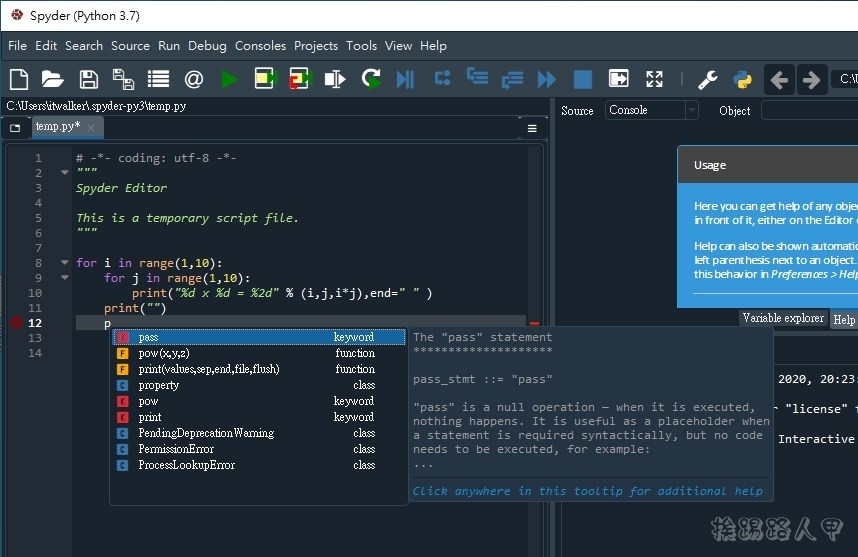Open the Source dropdown showing Console
The image size is (858, 557).
[x=651, y=110]
